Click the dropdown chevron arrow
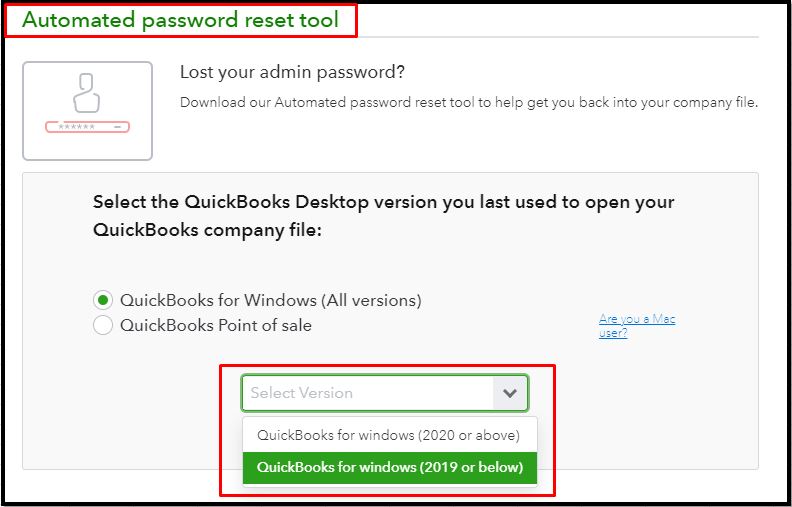Image resolution: width=792 pixels, height=507 pixels. point(510,393)
